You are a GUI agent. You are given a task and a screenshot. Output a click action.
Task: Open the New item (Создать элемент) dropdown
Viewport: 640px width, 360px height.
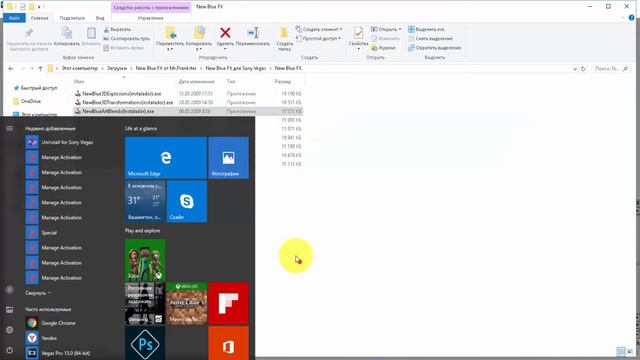coord(319,29)
